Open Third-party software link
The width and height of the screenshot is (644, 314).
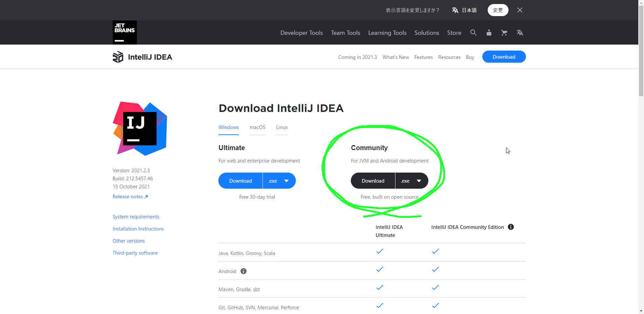[x=135, y=253]
